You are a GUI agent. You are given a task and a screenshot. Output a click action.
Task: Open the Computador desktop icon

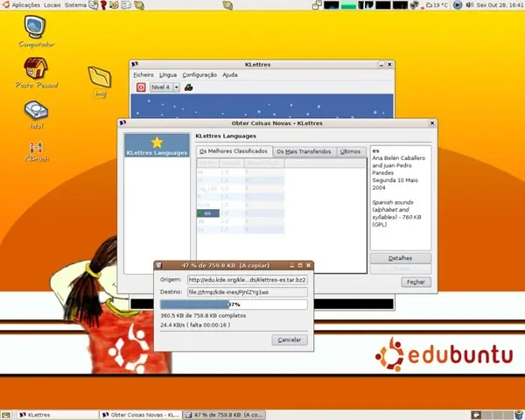35,31
